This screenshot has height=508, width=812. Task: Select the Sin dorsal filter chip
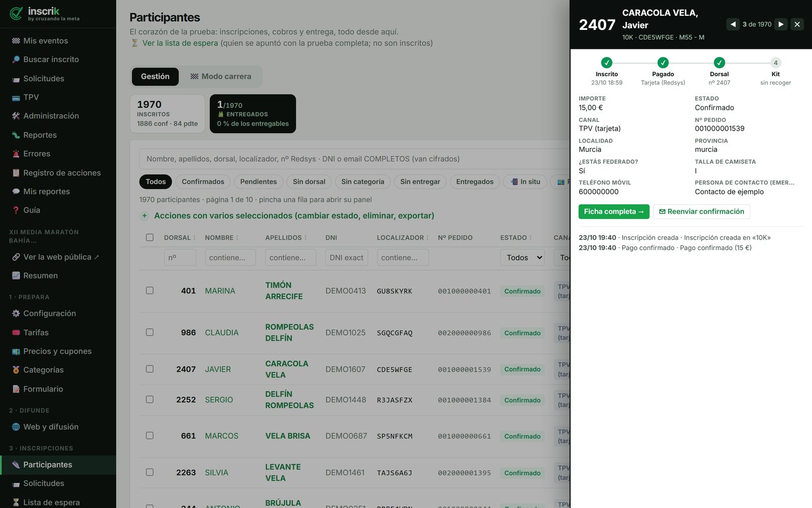click(x=309, y=182)
